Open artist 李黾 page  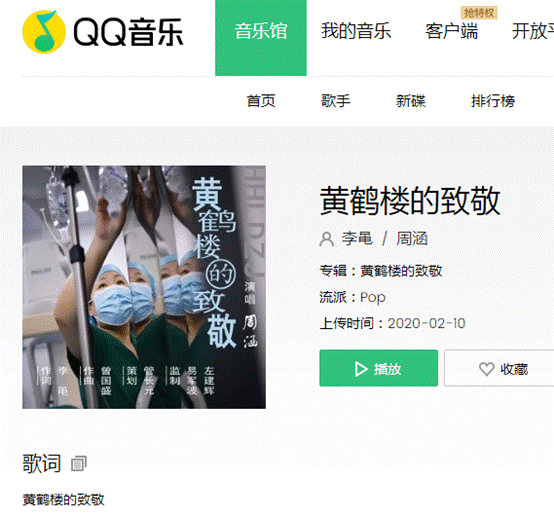(357, 239)
